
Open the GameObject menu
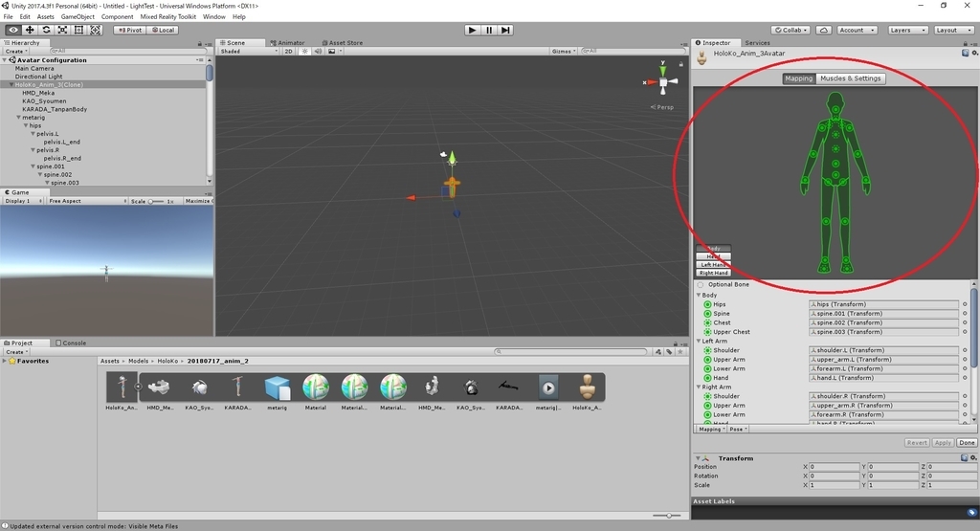pyautogui.click(x=78, y=17)
